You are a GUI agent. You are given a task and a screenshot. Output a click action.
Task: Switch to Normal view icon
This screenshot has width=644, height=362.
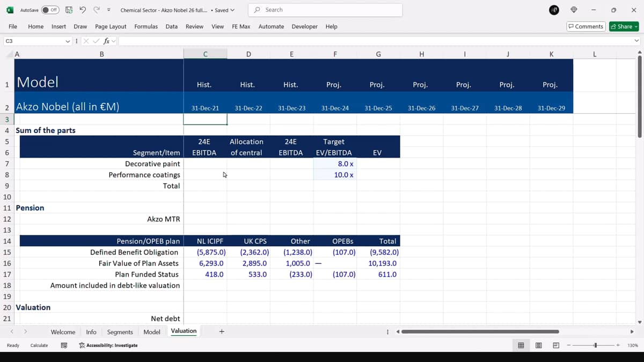pos(521,345)
